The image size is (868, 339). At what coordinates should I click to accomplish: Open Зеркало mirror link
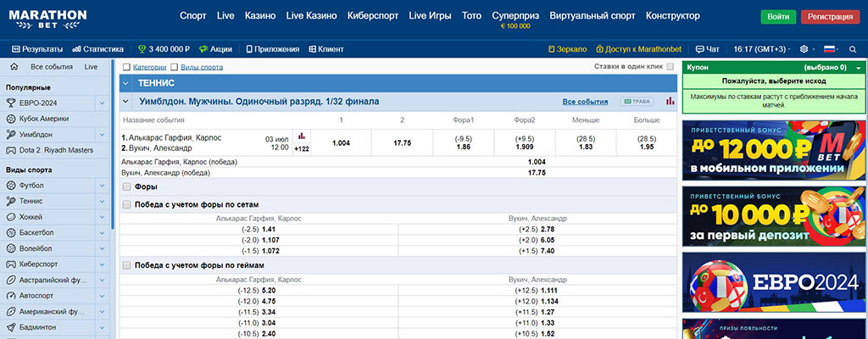pos(567,49)
